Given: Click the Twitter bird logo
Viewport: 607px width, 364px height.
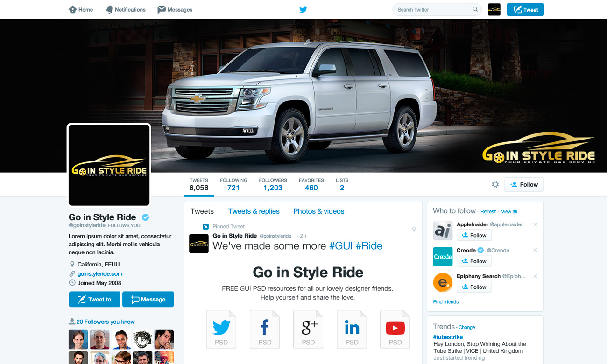Looking at the screenshot, I should click(303, 9).
